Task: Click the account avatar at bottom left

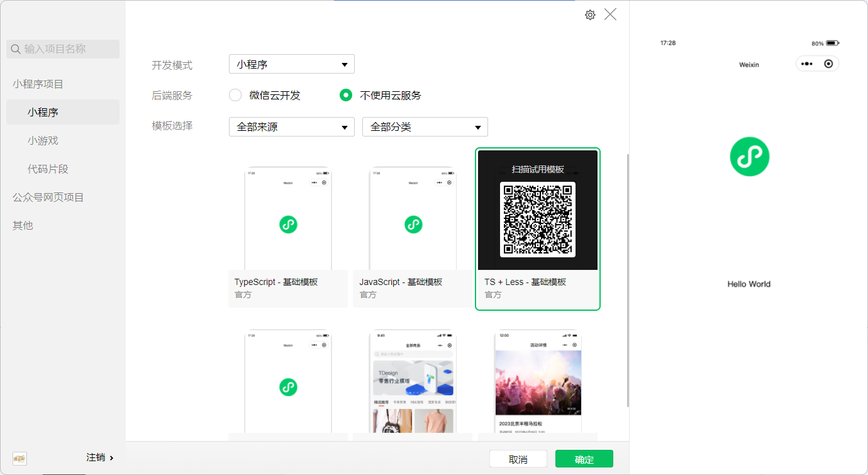Action: (19, 458)
